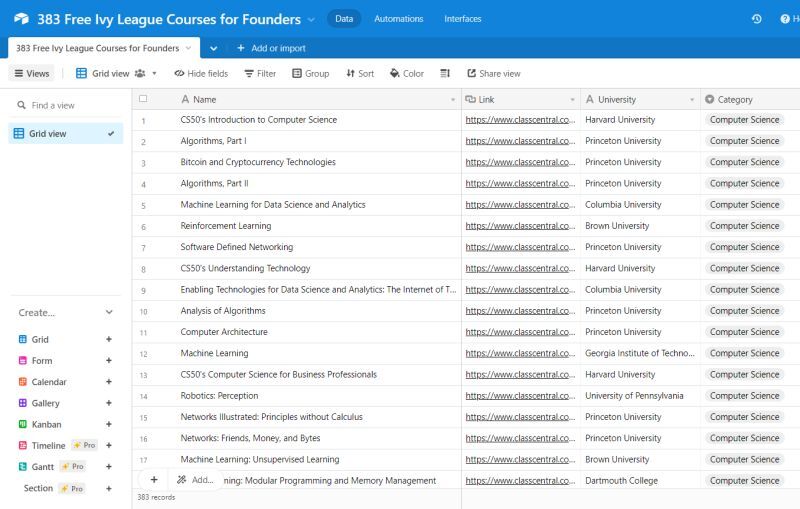Open the University column dropdown menu
The width and height of the screenshot is (800, 509).
pos(692,100)
